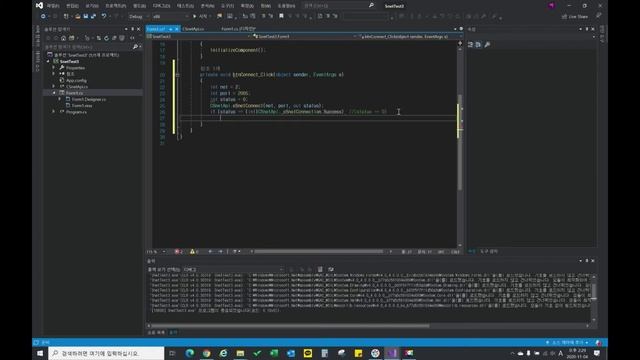The height and width of the screenshot is (360, 640).
Task: Toggle pin on Properties panel
Action: 587,29
